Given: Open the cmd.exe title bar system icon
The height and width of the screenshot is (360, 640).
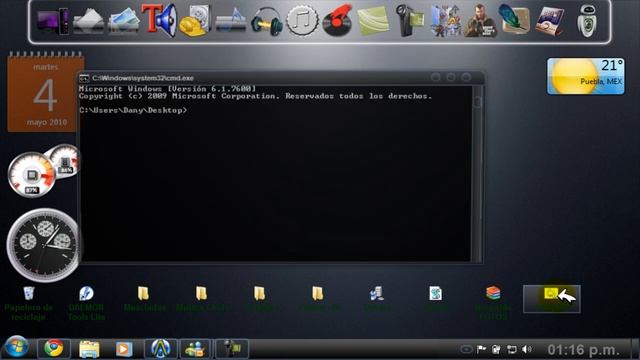Looking at the screenshot, I should coord(84,78).
